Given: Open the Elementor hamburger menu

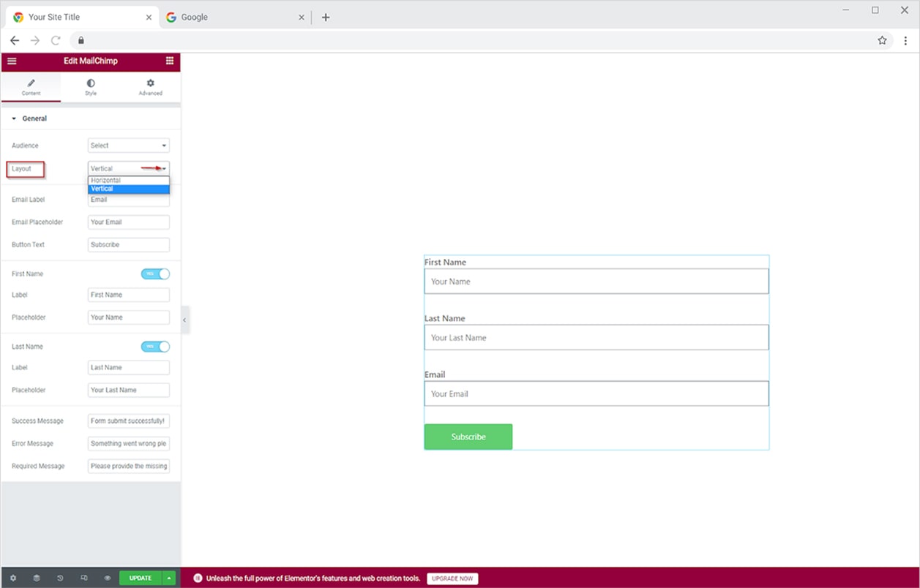Looking at the screenshot, I should pos(12,61).
